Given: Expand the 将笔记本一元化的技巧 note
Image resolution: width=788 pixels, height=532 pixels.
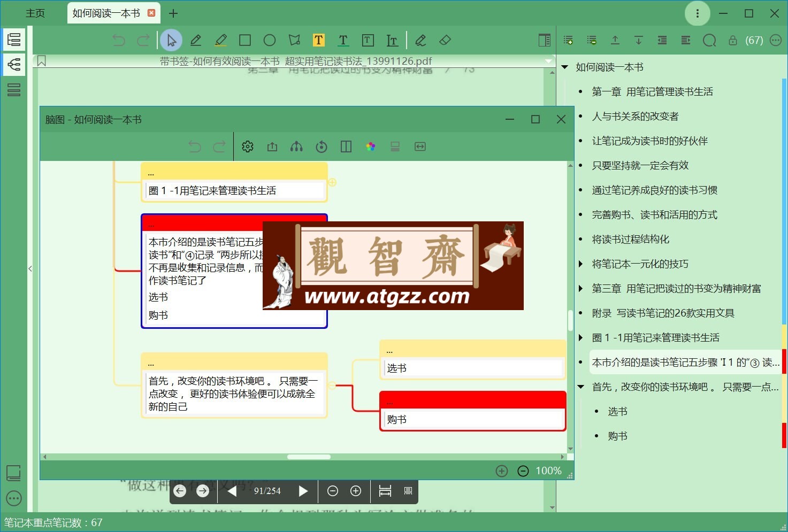Looking at the screenshot, I should tap(581, 264).
